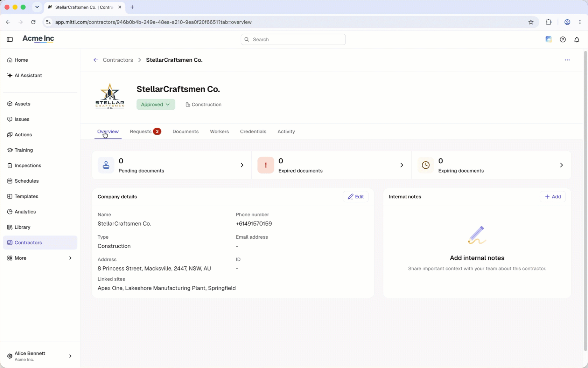Reload the page in browser
588x368 pixels.
click(33, 22)
